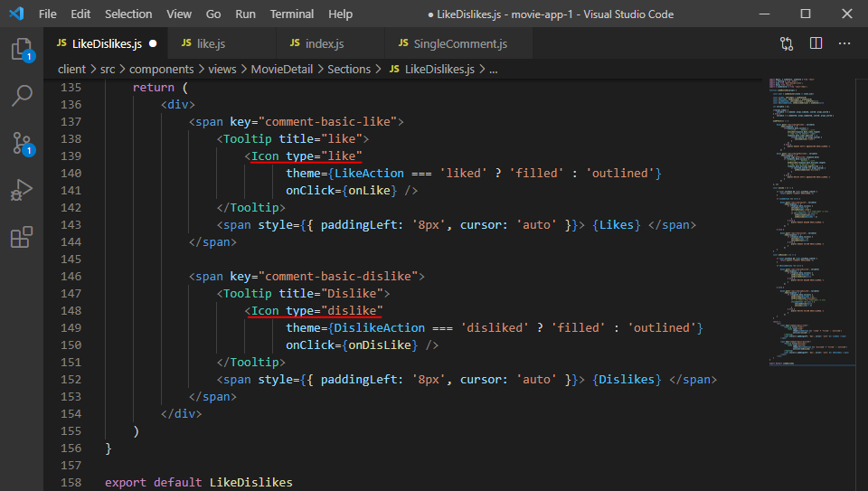Screen dimensions: 868x491
Task: Click Tooltip title="Dislike" opening tag
Action: coord(304,293)
